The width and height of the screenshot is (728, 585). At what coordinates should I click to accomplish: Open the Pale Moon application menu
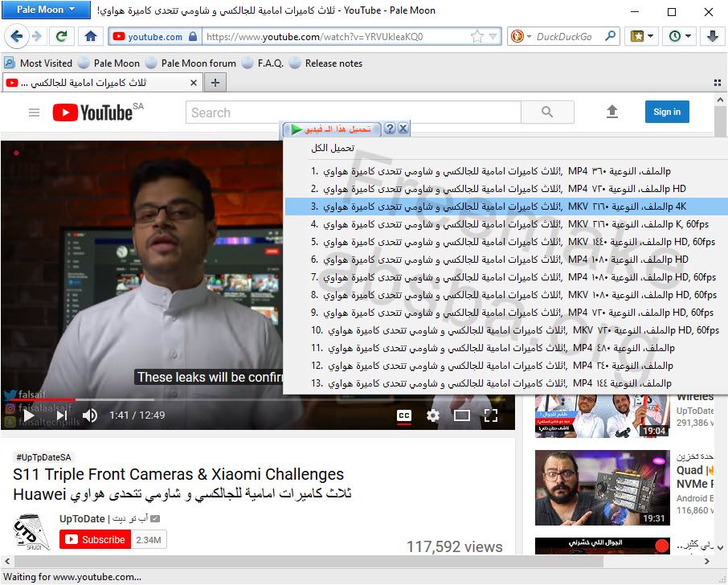pos(46,10)
